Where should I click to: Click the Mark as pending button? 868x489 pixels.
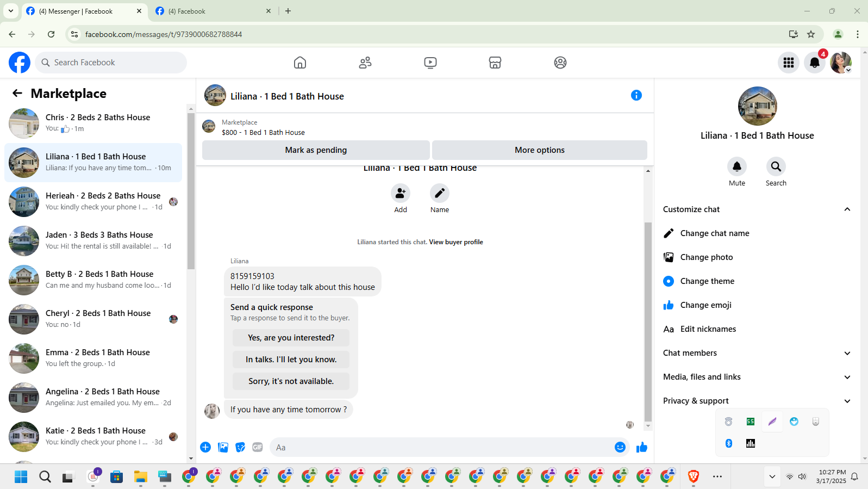click(x=316, y=150)
